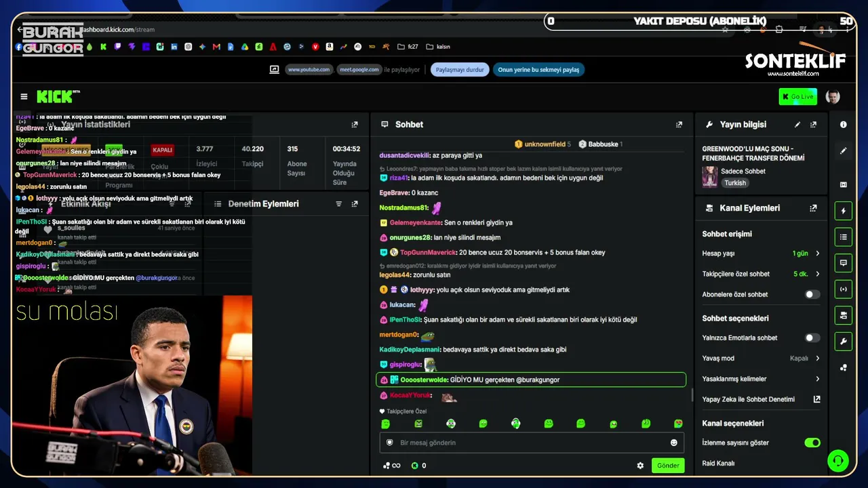868x488 pixels.
Task: Toggle Abonelere özel sohbet switch
Action: (x=812, y=294)
